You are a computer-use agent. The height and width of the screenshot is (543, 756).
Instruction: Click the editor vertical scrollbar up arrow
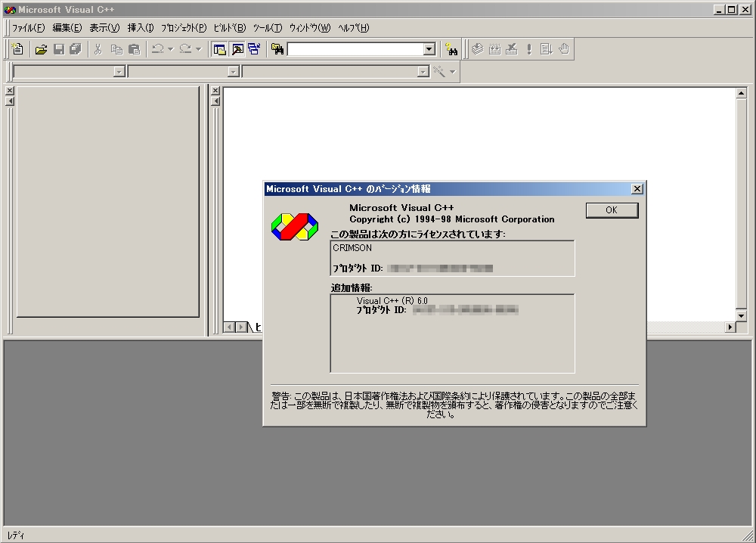(x=742, y=93)
